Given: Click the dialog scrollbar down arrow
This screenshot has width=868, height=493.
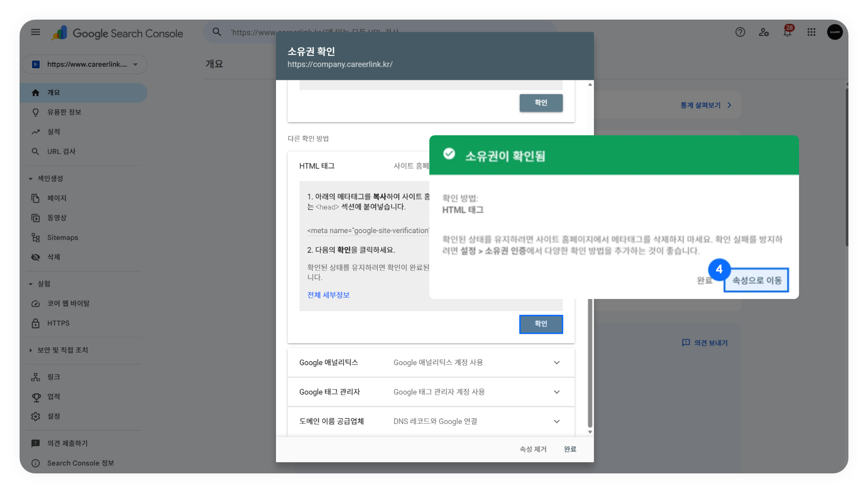Looking at the screenshot, I should (590, 432).
